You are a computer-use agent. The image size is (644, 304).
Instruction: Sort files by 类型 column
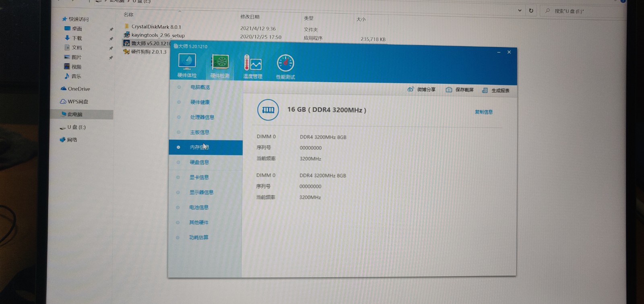309,18
